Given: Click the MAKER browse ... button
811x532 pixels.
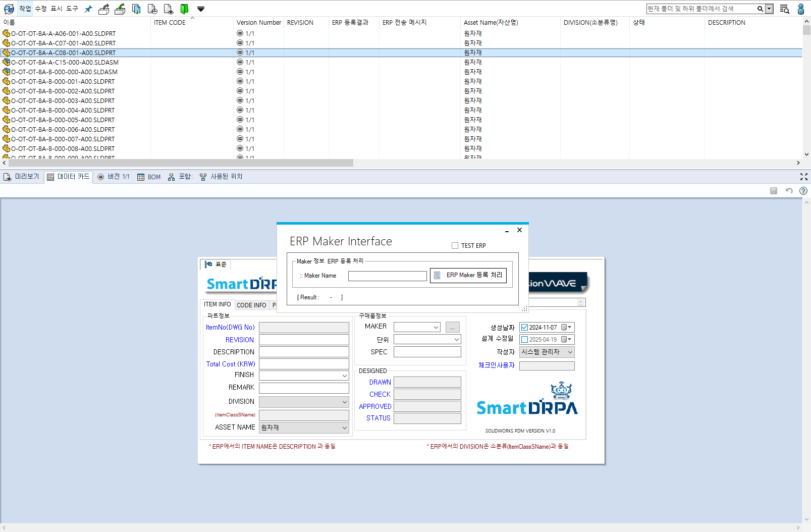Looking at the screenshot, I should click(x=453, y=327).
